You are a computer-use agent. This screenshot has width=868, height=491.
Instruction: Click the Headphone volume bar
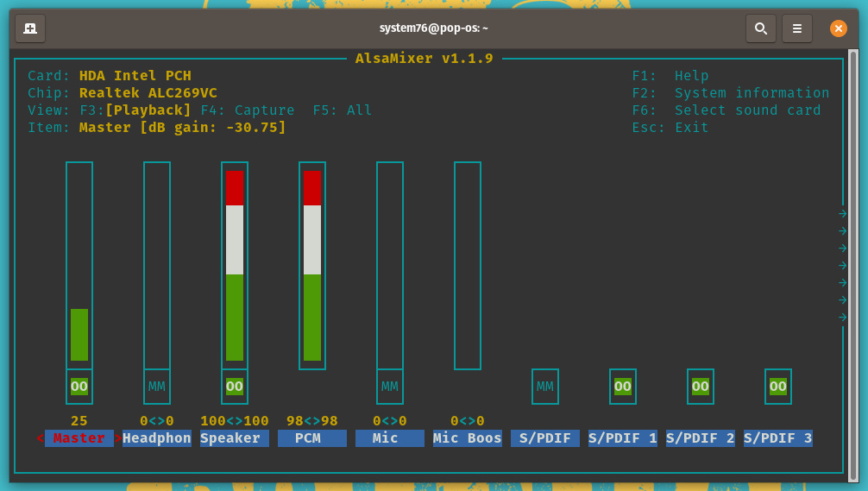tap(157, 266)
